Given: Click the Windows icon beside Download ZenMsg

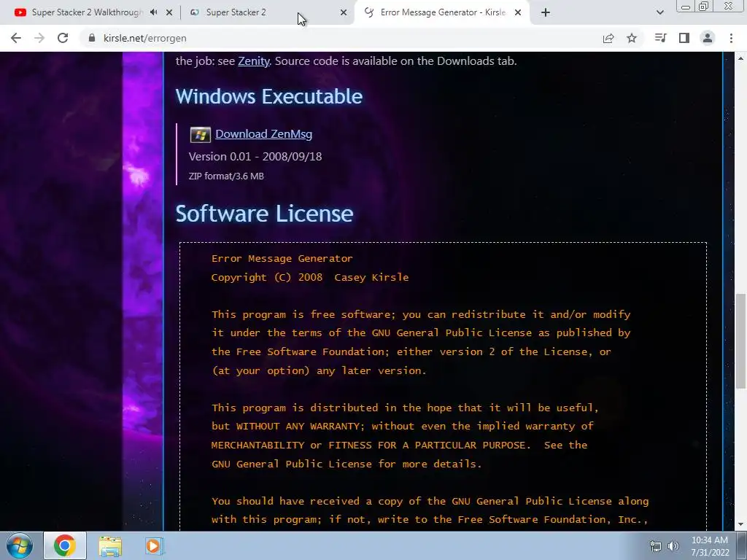Looking at the screenshot, I should click(200, 135).
